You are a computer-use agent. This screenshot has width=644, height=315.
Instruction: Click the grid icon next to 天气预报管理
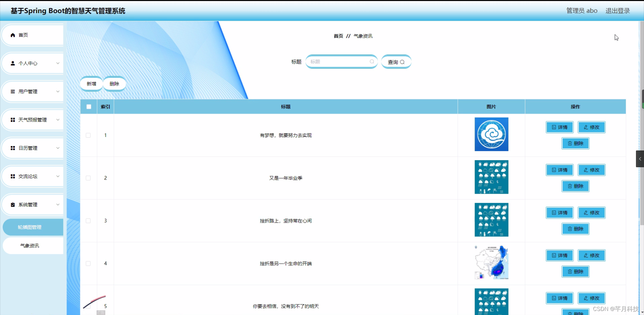13,120
